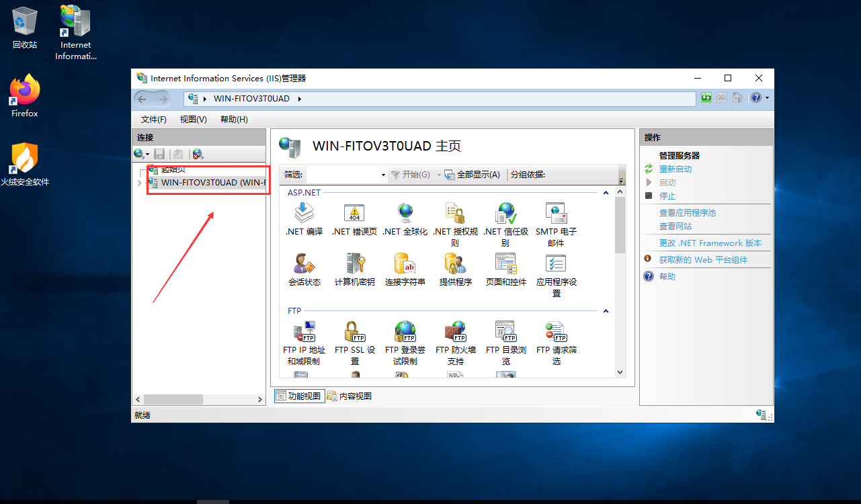Select the 火绒安全软件 desktop shortcut
This screenshot has width=861, height=504.
25,165
